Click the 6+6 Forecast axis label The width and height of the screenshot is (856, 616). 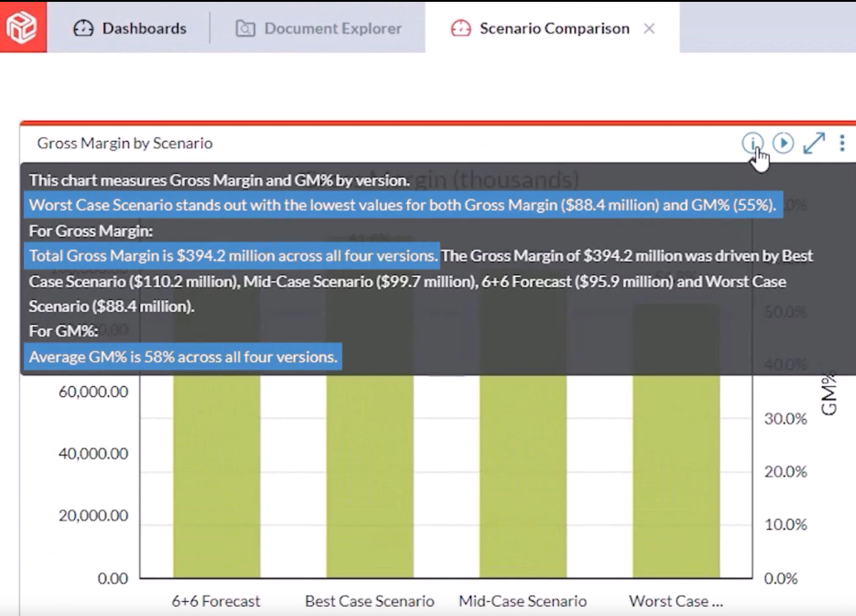point(216,601)
